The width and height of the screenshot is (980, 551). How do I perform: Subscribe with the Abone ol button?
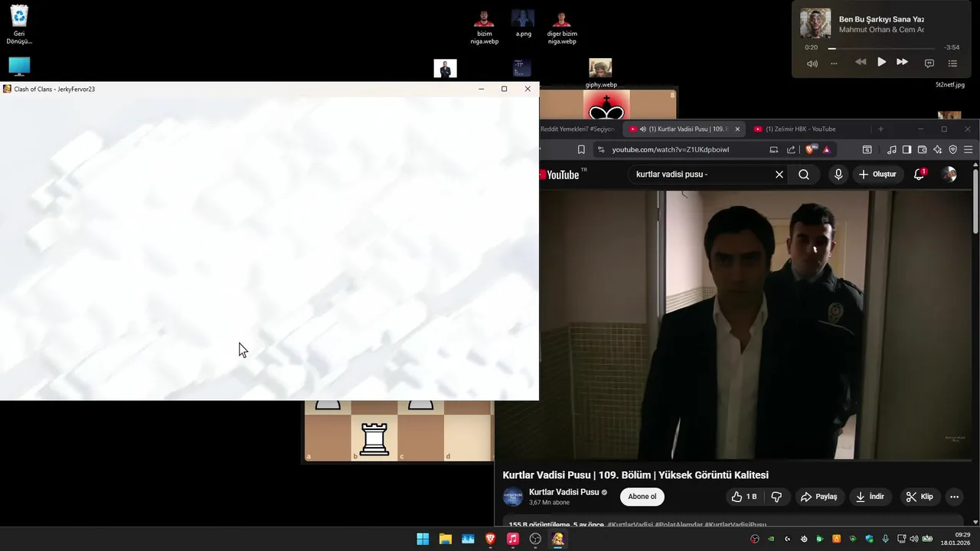[642, 497]
